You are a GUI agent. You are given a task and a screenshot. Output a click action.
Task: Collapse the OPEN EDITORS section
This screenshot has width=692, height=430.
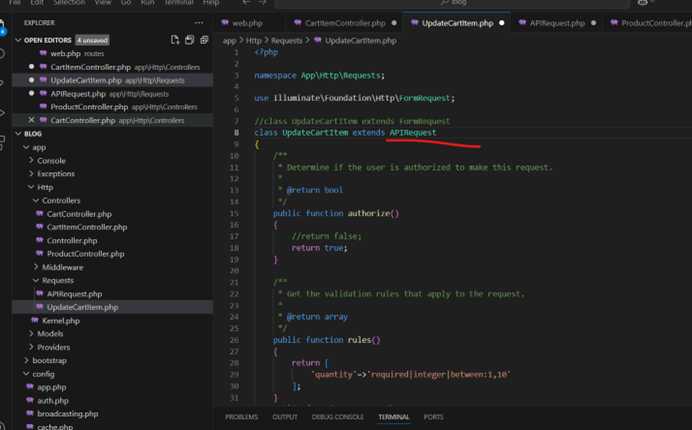point(18,40)
